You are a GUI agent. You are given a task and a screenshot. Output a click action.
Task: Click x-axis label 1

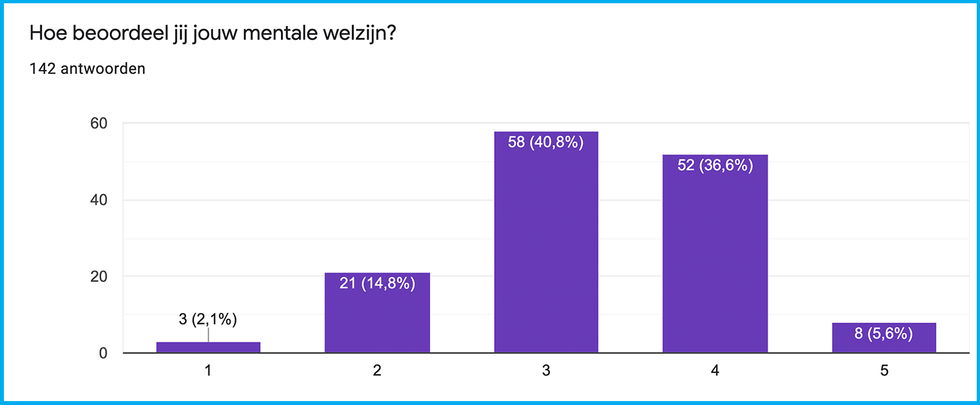tap(208, 370)
